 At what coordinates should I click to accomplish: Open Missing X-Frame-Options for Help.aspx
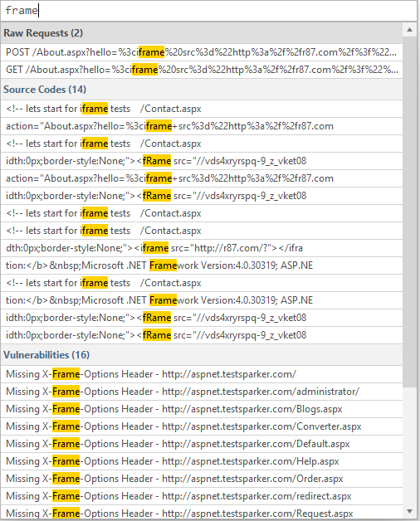(202, 461)
